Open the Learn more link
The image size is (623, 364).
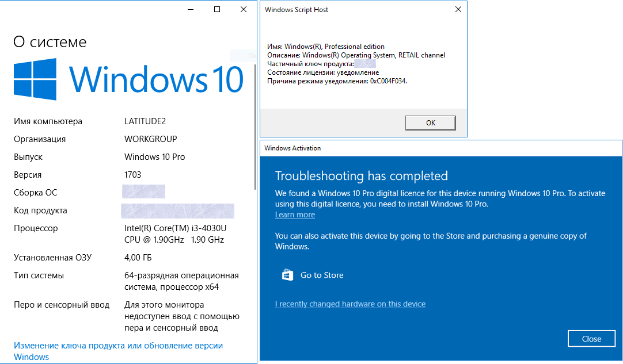click(x=295, y=214)
